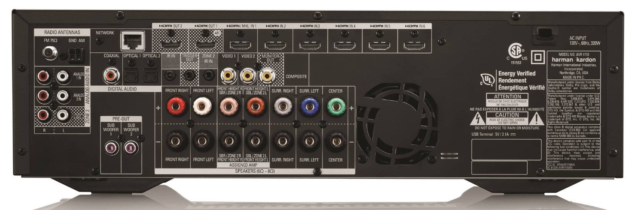
Task: Select the PRE-OUT label
Action: tap(121, 119)
